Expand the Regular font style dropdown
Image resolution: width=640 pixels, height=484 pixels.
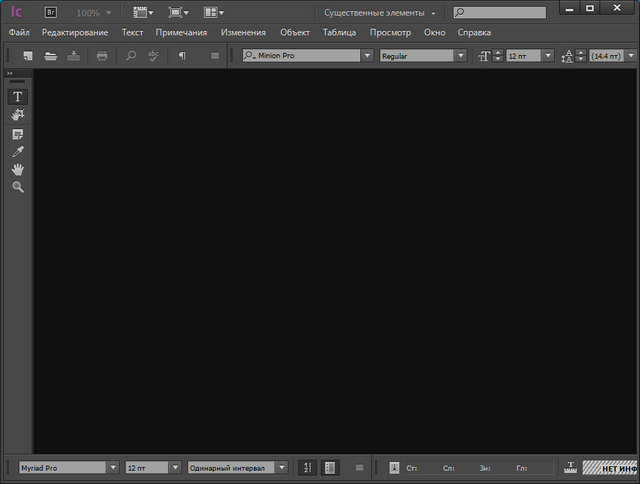461,56
